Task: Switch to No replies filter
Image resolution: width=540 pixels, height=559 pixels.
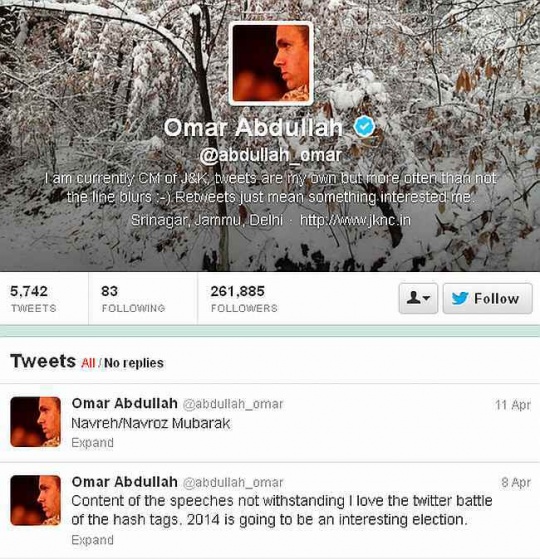Action: 134,363
